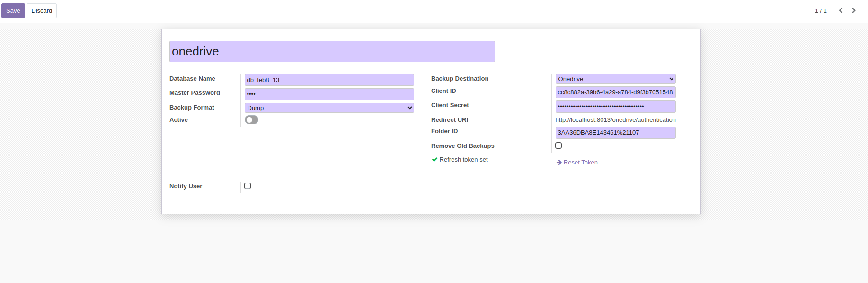Viewport: 868px width, 283px height.
Task: Open the Backup Destination dropdown
Action: click(615, 79)
